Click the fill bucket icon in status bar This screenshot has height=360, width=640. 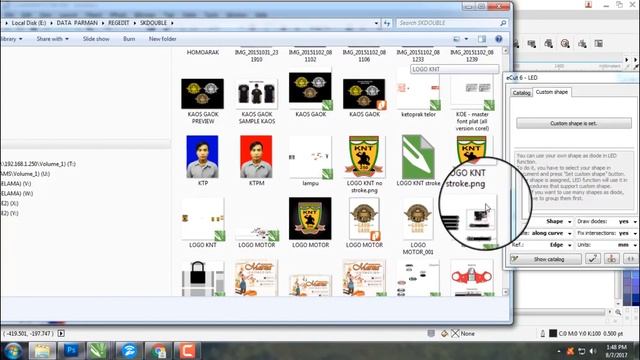pyautogui.click(x=444, y=333)
